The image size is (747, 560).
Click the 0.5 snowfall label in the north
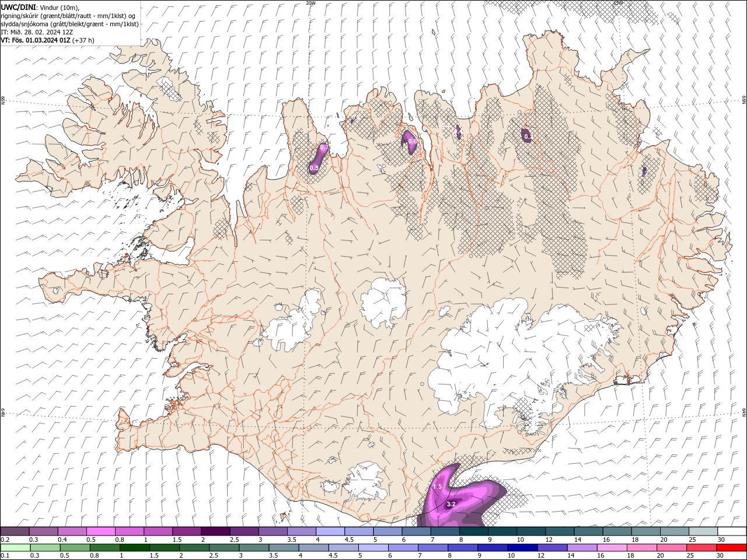tap(314, 168)
